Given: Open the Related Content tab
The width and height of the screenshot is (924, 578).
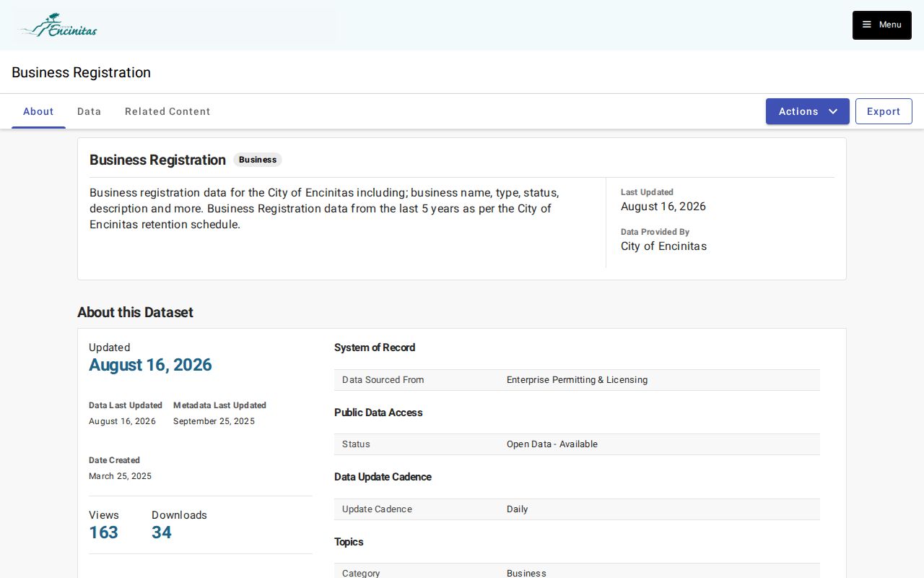Looking at the screenshot, I should (x=167, y=111).
